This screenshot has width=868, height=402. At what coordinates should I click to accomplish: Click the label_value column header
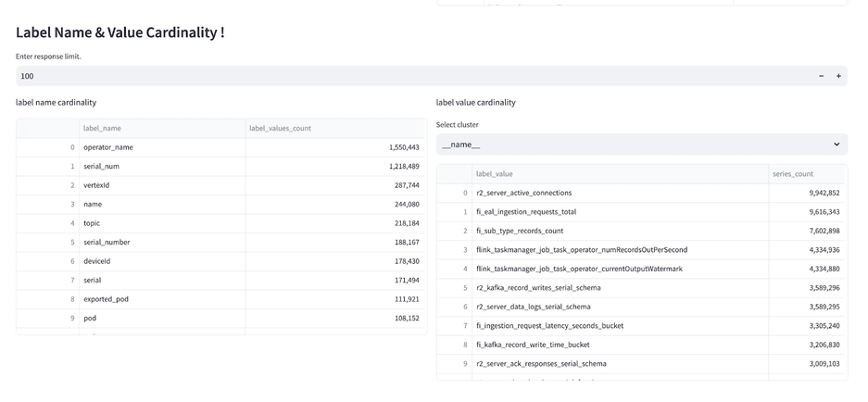(620, 174)
